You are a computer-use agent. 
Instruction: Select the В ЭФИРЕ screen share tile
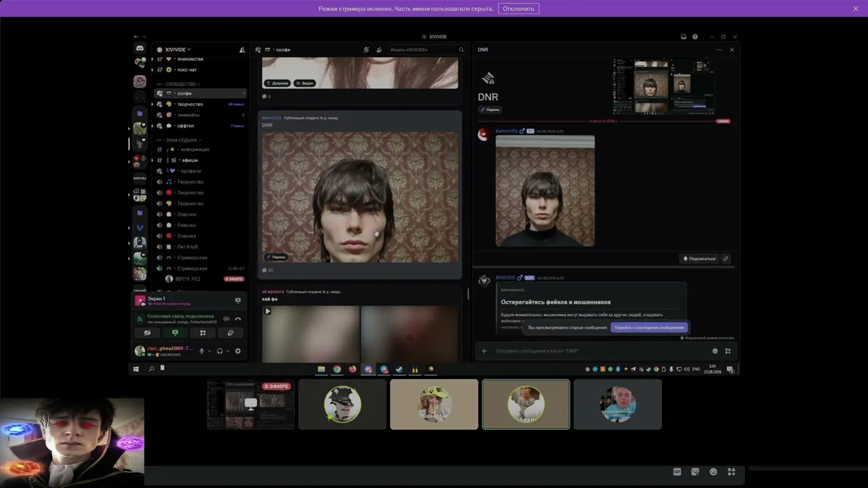(250, 404)
